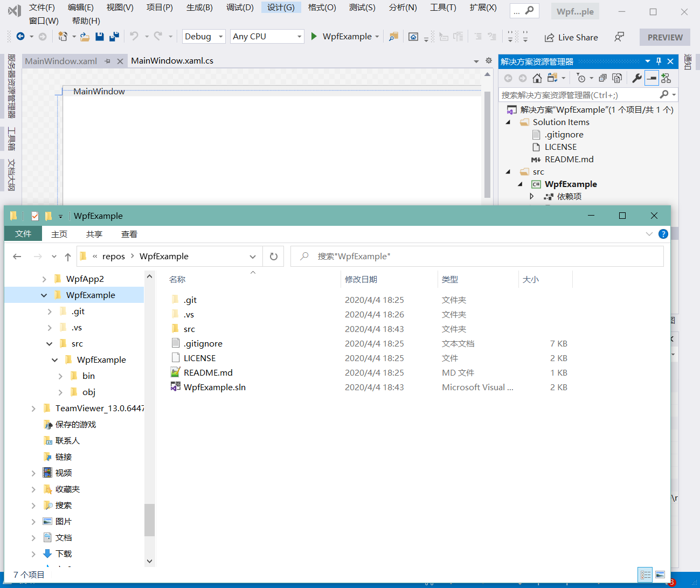This screenshot has width=700, height=588.
Task: Open the 工具箱 side panel tab
Action: 11,139
